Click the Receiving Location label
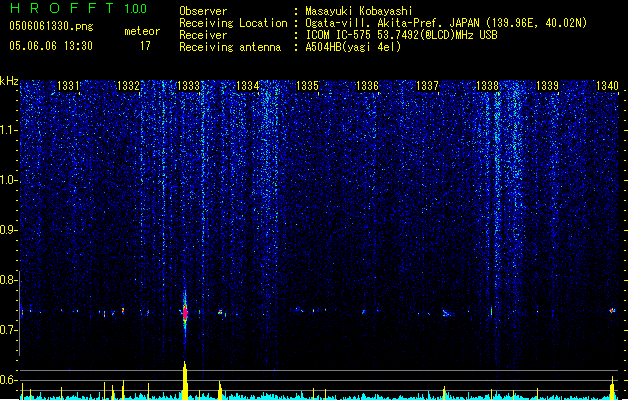This screenshot has height=400, width=629. 233,23
